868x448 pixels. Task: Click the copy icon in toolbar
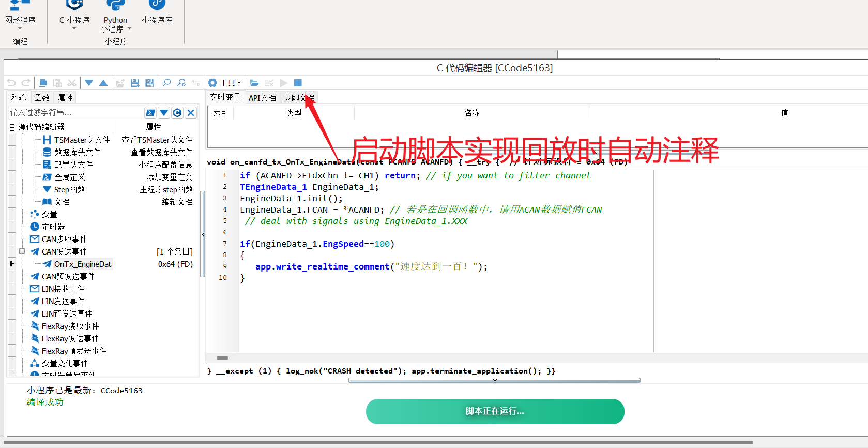(x=43, y=83)
